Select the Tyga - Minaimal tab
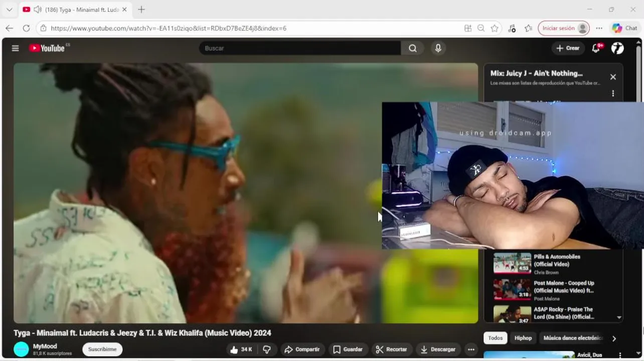Image resolution: width=644 pixels, height=361 pixels. [x=75, y=10]
